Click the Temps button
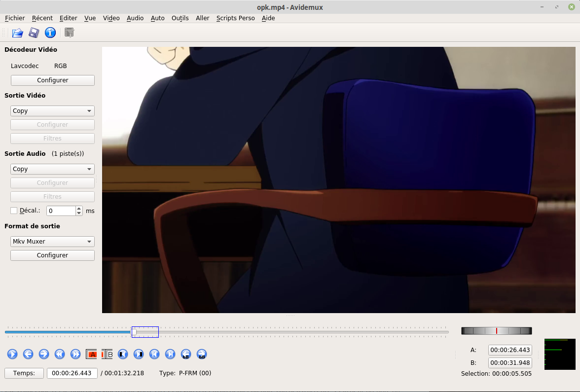The height and width of the screenshot is (392, 580). coord(24,373)
